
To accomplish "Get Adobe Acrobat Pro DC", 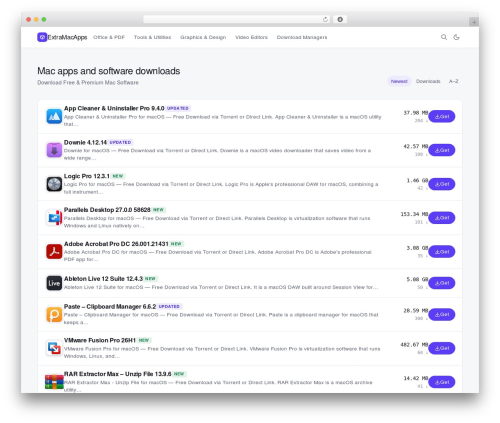I will (x=442, y=252).
